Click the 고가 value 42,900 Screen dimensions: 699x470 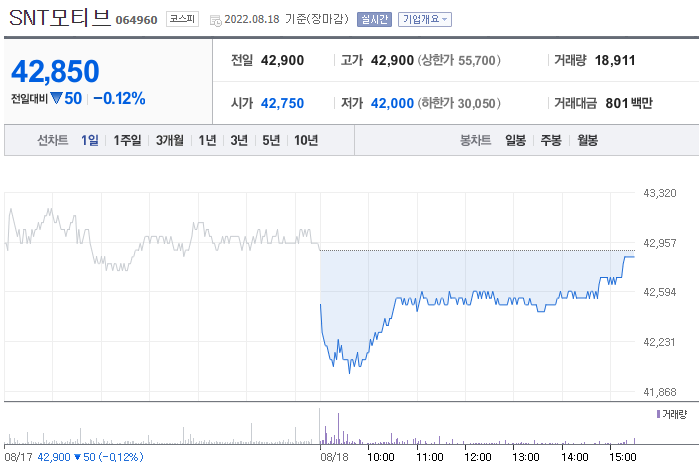tap(392, 60)
